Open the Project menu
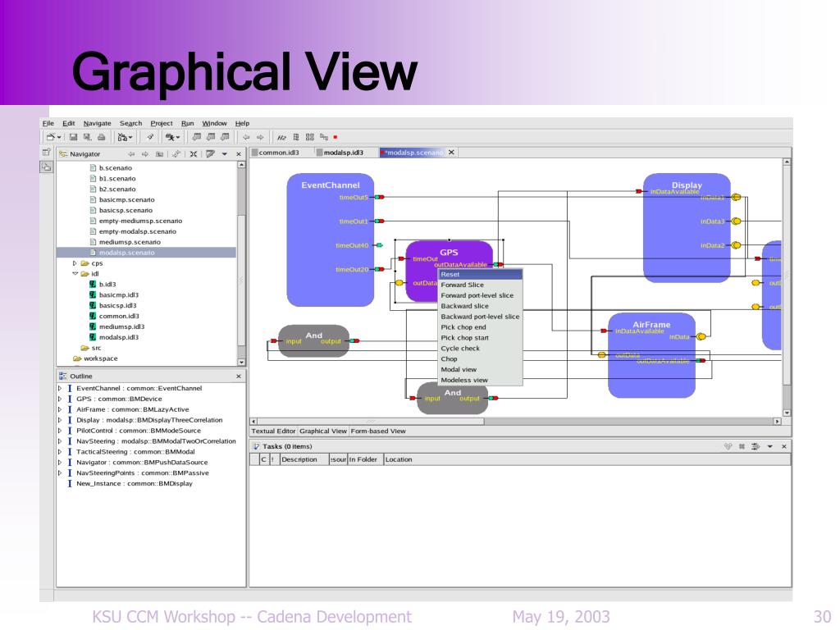Image resolution: width=840 pixels, height=630 pixels. [x=162, y=123]
